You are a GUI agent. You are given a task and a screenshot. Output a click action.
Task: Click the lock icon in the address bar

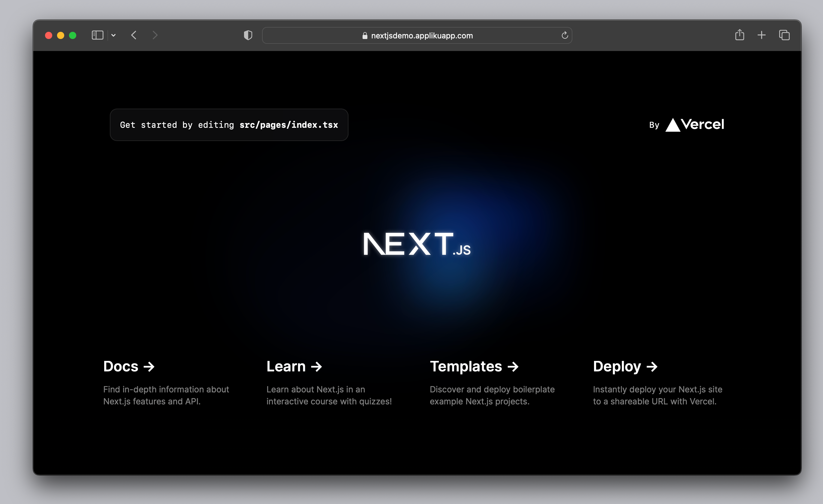(365, 35)
